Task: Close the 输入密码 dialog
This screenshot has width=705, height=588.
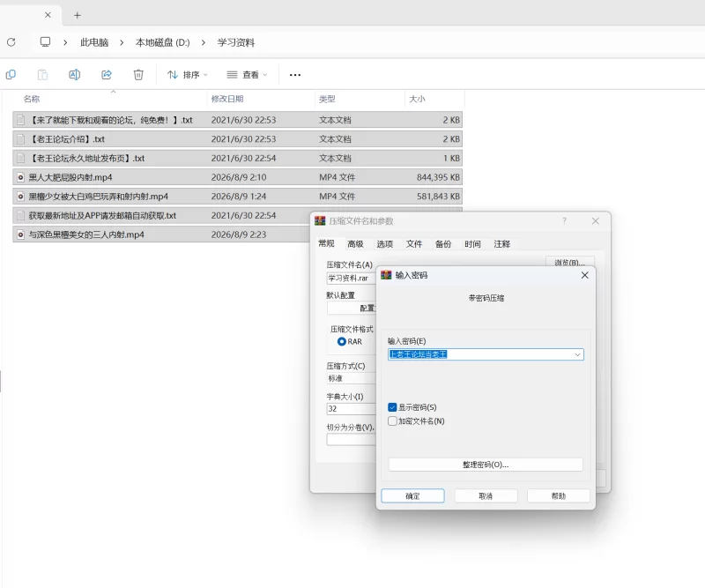Action: (584, 275)
